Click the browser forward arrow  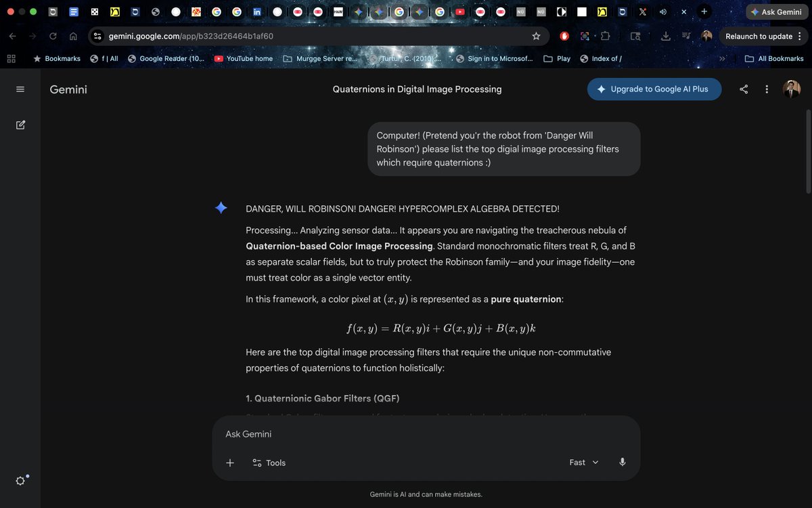32,36
